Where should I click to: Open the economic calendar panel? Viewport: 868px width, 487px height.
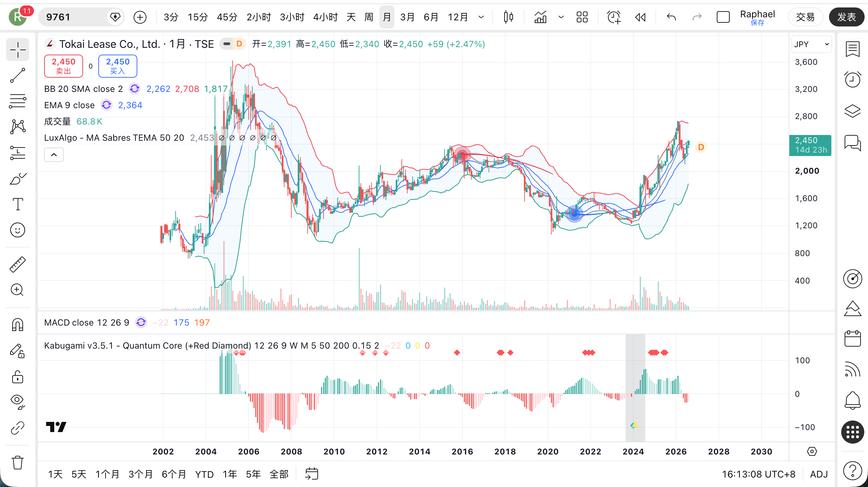point(852,338)
